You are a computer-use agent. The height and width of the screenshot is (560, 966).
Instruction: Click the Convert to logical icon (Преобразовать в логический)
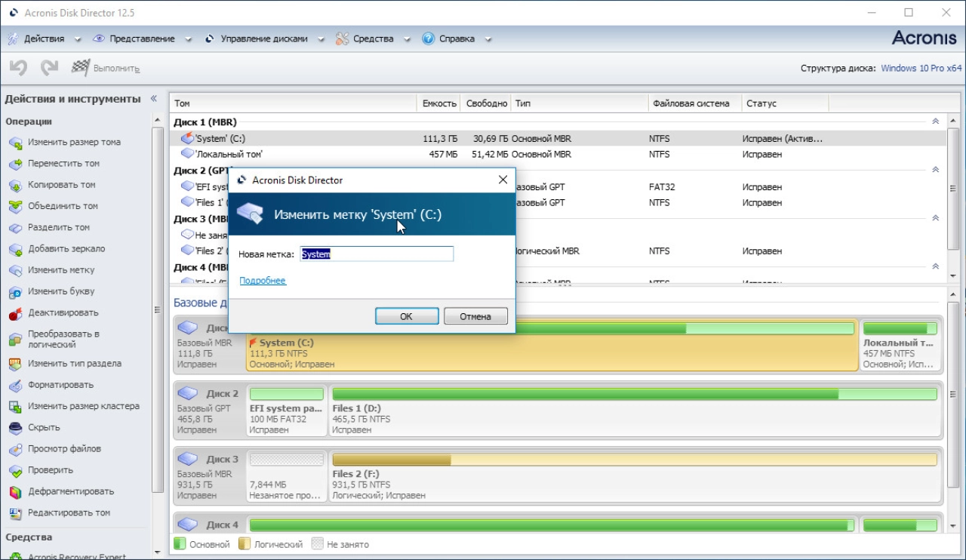(x=15, y=339)
